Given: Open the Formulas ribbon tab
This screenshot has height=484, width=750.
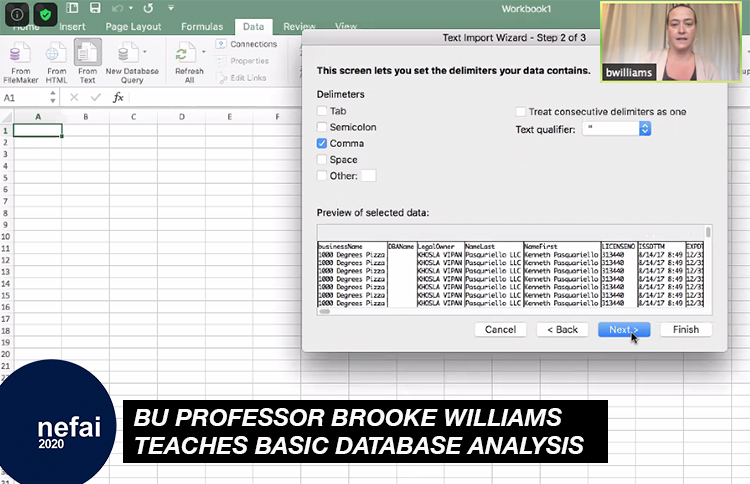Looking at the screenshot, I should [x=201, y=27].
